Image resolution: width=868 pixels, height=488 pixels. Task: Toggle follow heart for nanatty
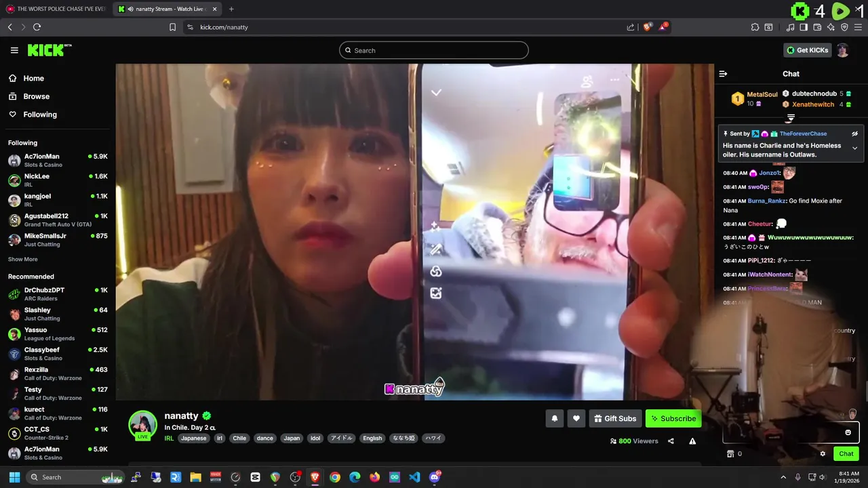[576, 418]
